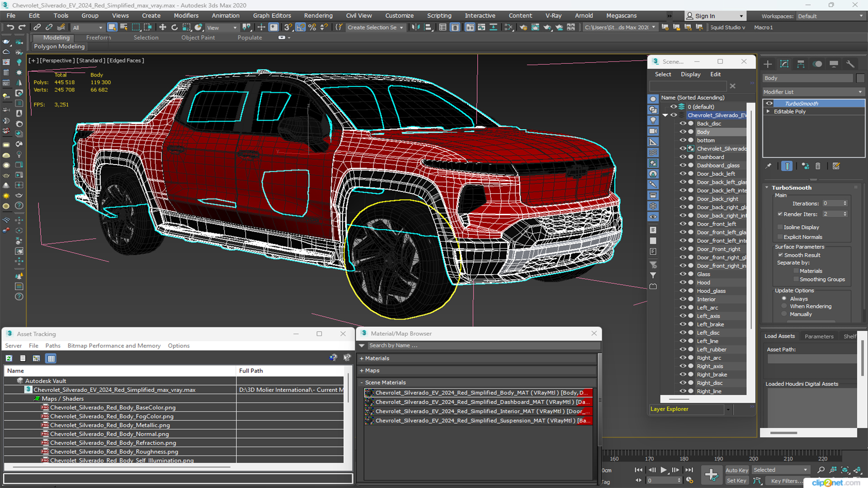868x488 pixels.
Task: Open Render Setup teapot icon
Action: (523, 28)
